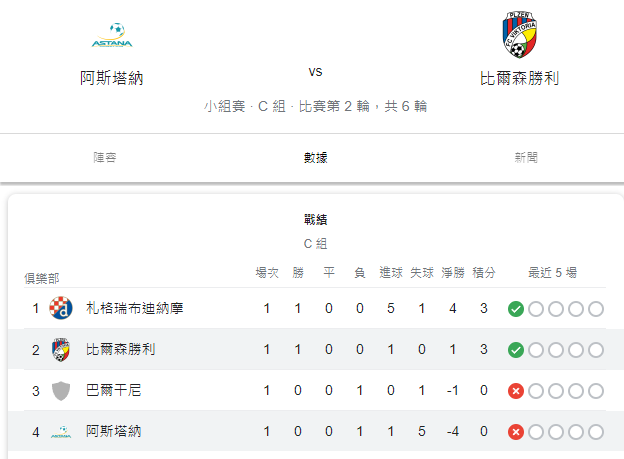This screenshot has width=624, height=459.
Task: Open 巴爾干尼 team name in standings
Action: coord(113,391)
